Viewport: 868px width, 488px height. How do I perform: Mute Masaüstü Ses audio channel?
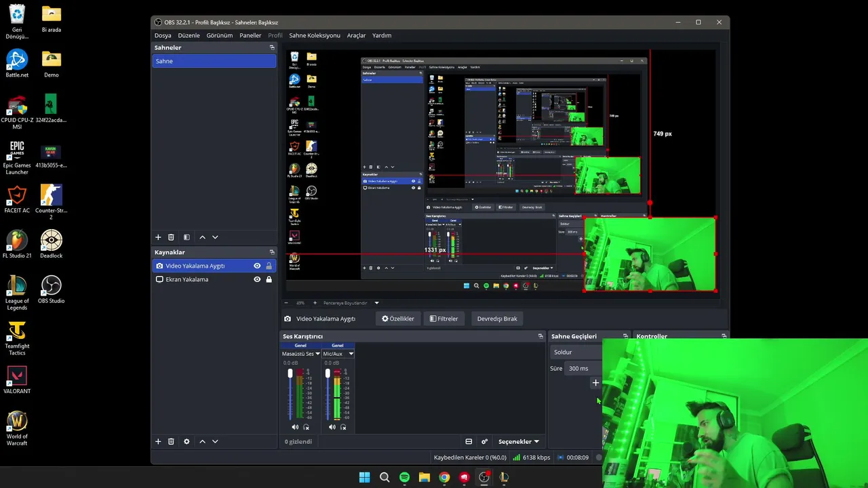coord(295,427)
